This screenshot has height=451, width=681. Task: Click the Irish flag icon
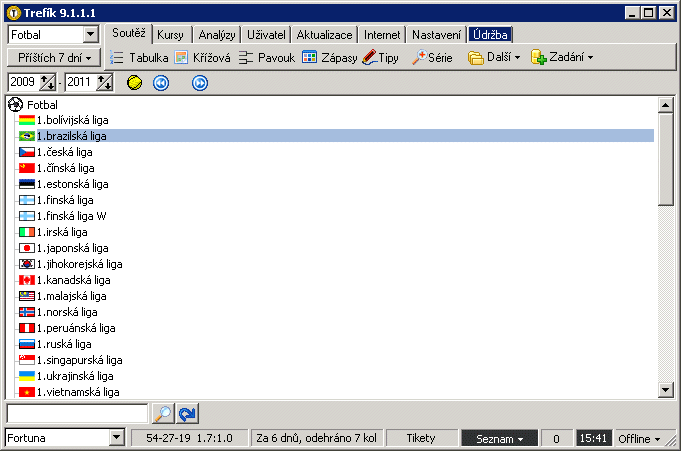tap(27, 232)
